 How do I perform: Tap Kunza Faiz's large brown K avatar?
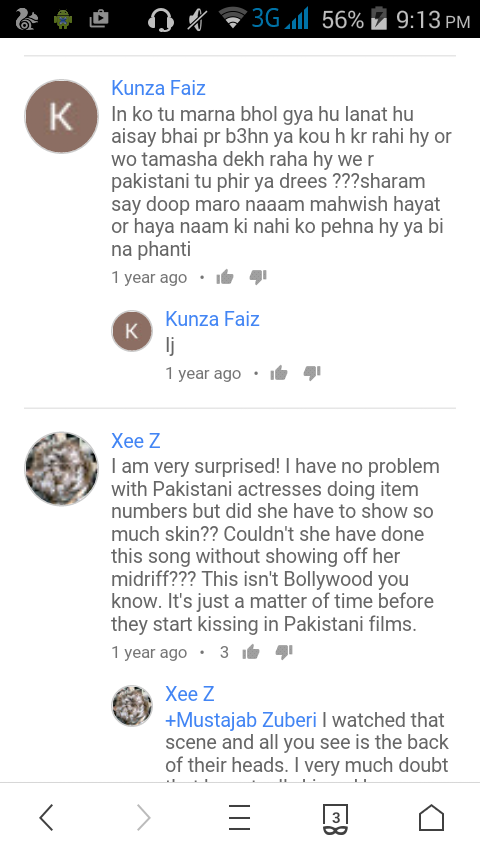coord(61,116)
